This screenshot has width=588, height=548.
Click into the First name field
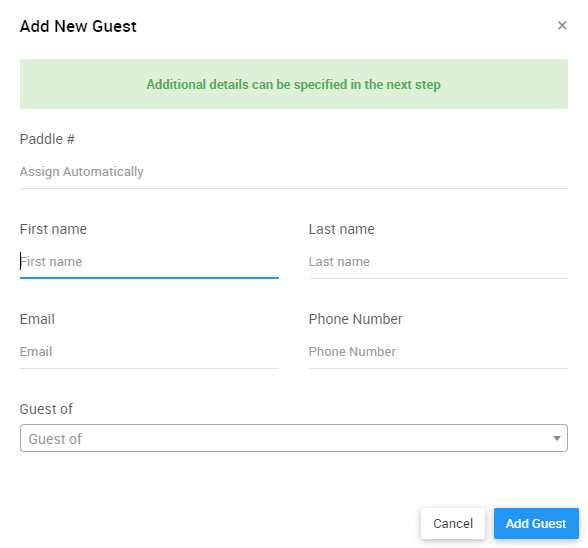pos(149,262)
